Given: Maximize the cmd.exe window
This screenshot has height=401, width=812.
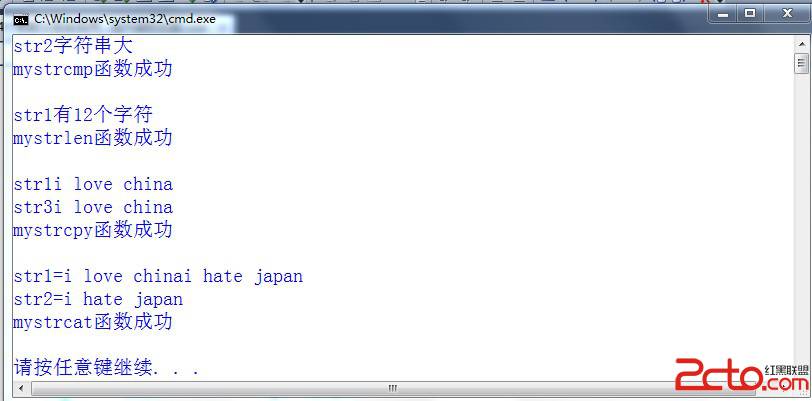Looking at the screenshot, I should point(750,15).
